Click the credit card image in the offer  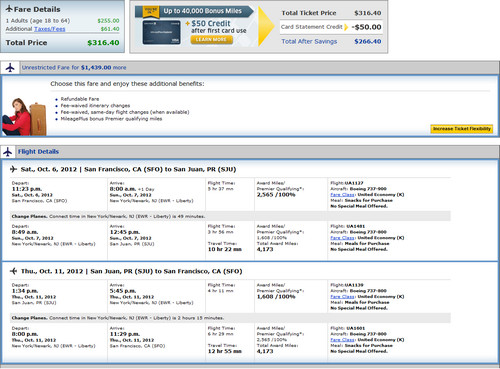162,32
